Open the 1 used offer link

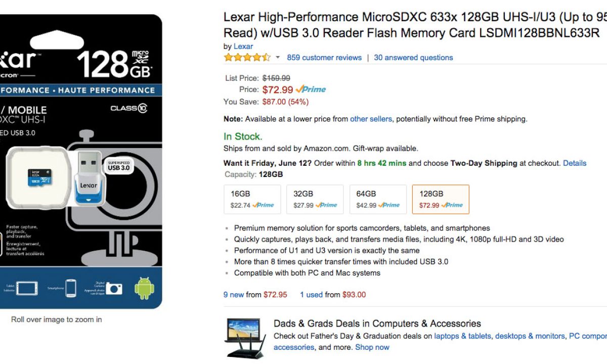(311, 295)
